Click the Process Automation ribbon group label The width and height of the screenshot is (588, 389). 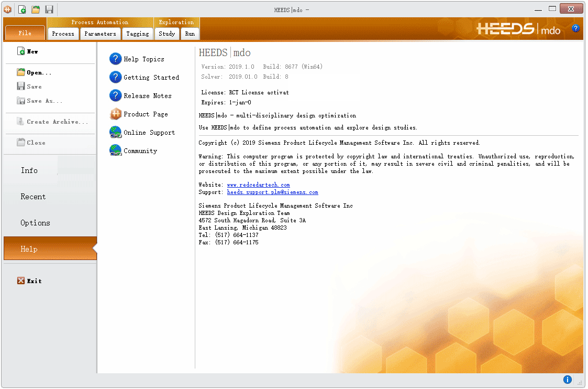pos(100,22)
